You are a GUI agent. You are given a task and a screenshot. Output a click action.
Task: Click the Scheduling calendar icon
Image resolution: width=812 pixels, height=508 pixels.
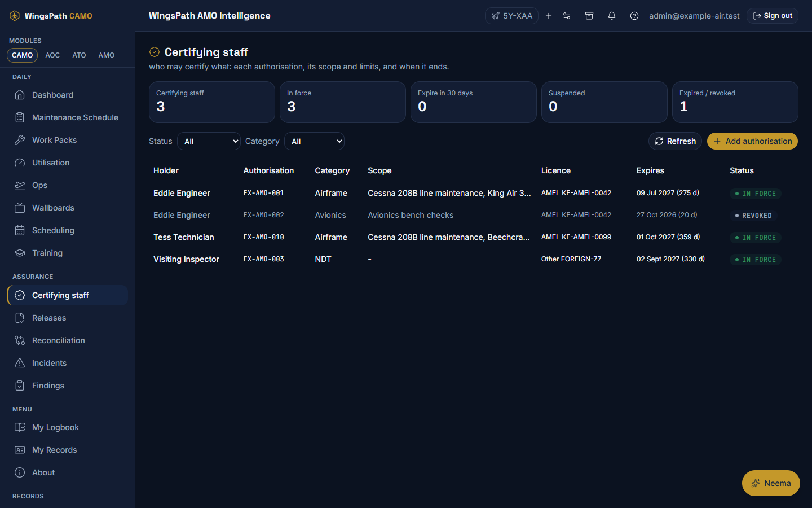20,230
